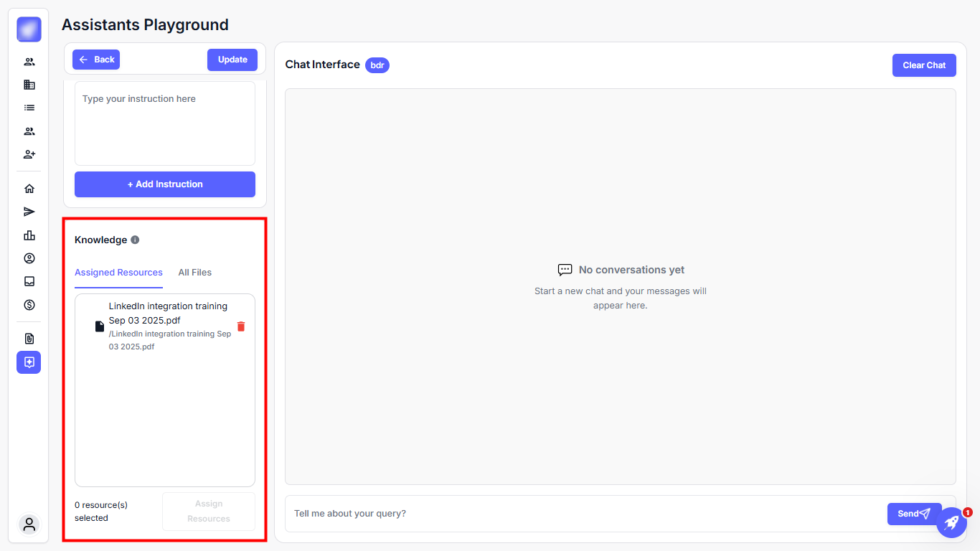The width and height of the screenshot is (980, 551).
Task: Open the rocket launcher with notification badge
Action: [x=951, y=522]
